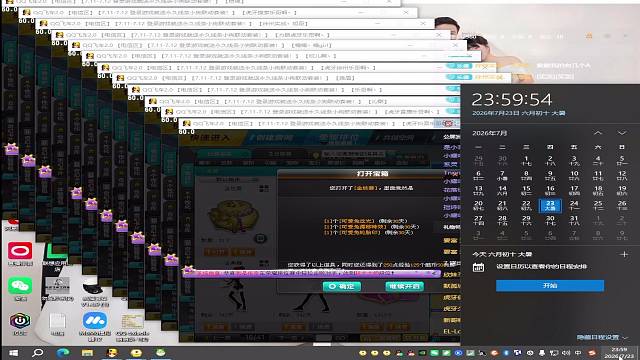640x360 pixels.
Task: Open the WeChat tray icon
Action: tap(434, 353)
